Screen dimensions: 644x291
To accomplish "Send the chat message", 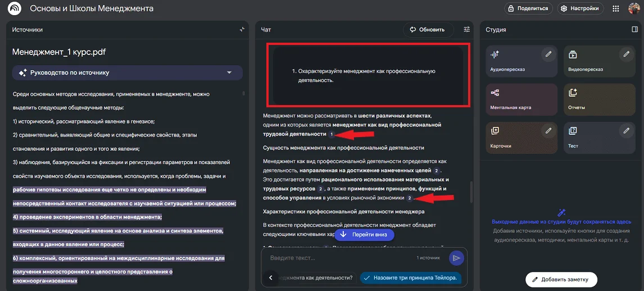I will click(456, 258).
